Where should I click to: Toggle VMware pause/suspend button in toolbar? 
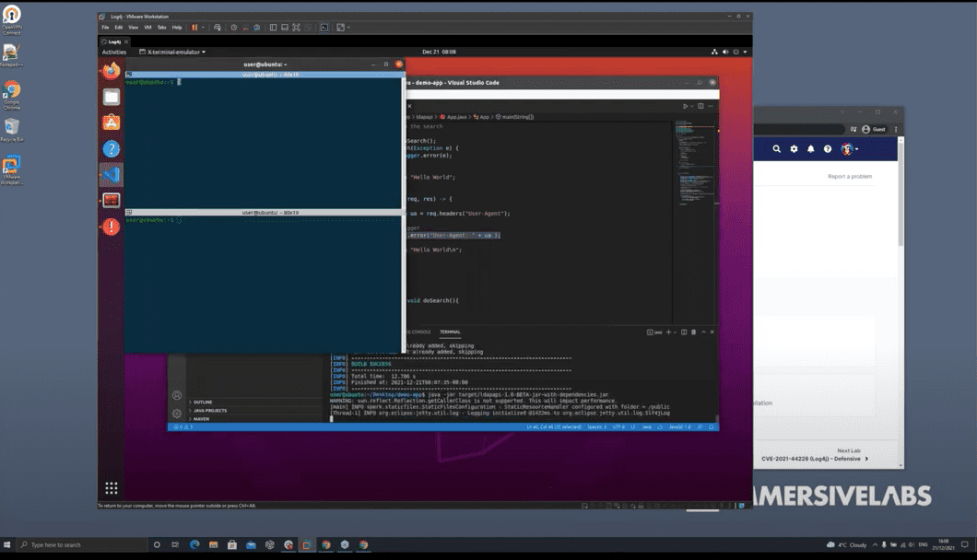[194, 28]
